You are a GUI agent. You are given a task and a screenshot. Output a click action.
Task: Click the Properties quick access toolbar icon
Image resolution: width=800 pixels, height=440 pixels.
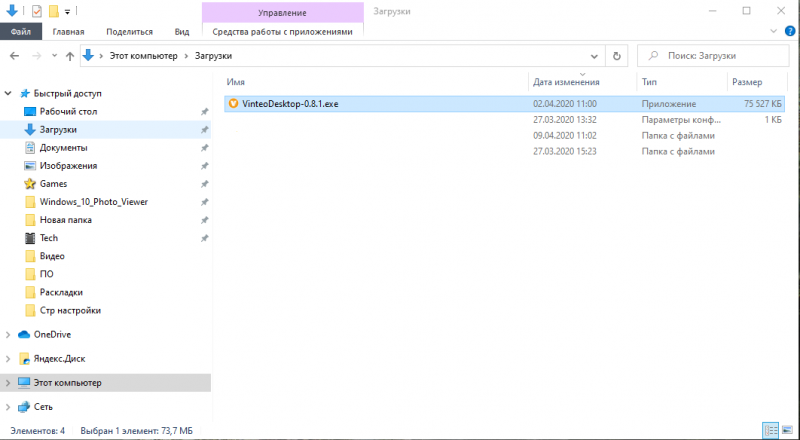click(x=37, y=11)
